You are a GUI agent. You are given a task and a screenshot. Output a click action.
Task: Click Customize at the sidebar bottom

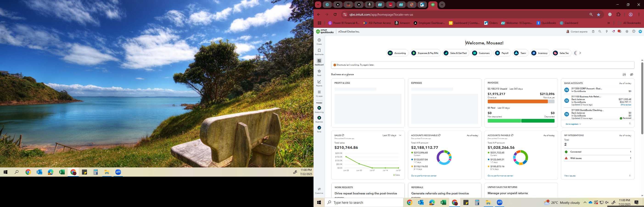click(319, 190)
